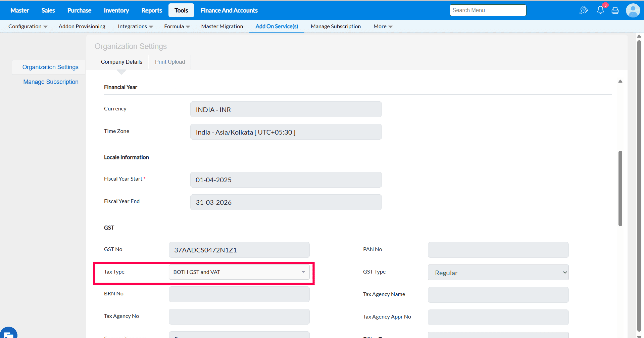This screenshot has width=644, height=338.
Task: Click the Tax Agency Name field
Action: tap(498, 295)
